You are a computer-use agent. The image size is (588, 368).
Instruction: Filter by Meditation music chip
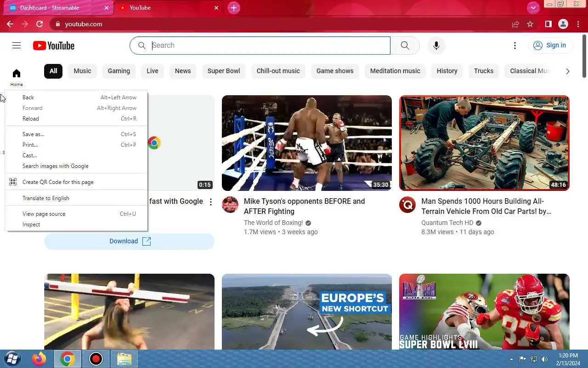(395, 71)
